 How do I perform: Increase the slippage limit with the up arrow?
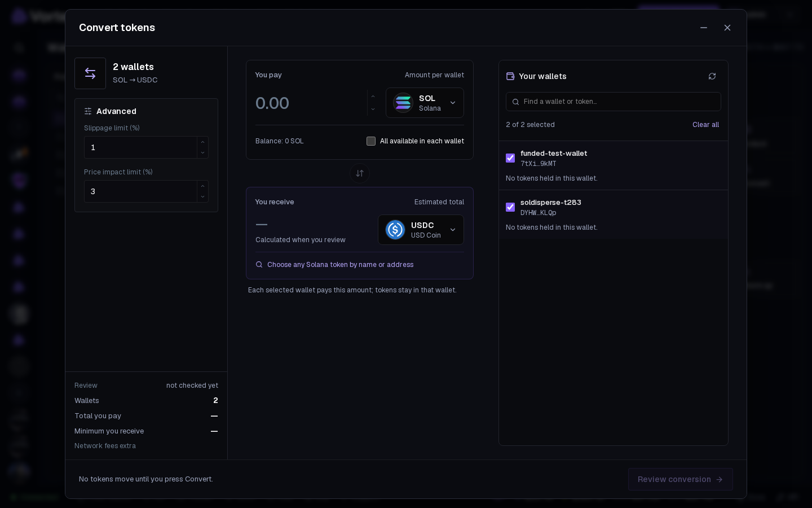pos(203,142)
